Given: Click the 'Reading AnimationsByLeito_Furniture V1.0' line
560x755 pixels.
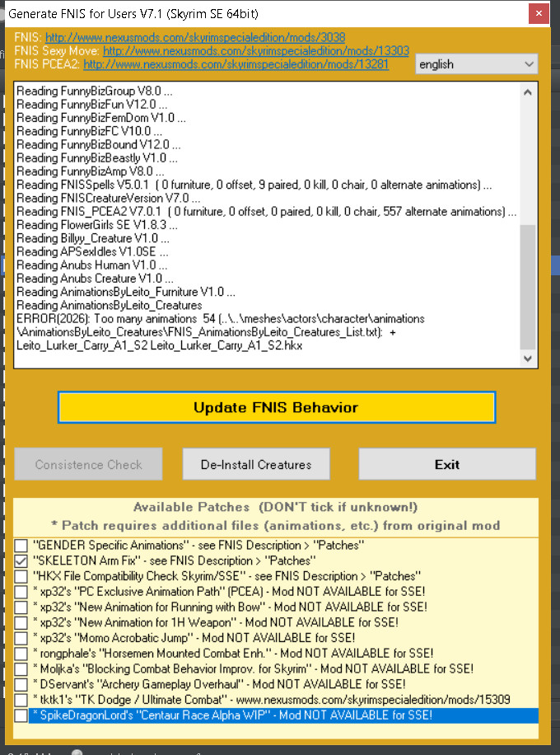Looking at the screenshot, I should (125, 292).
